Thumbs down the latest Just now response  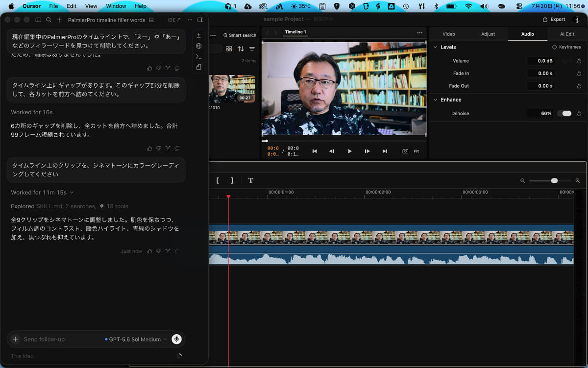tap(159, 251)
